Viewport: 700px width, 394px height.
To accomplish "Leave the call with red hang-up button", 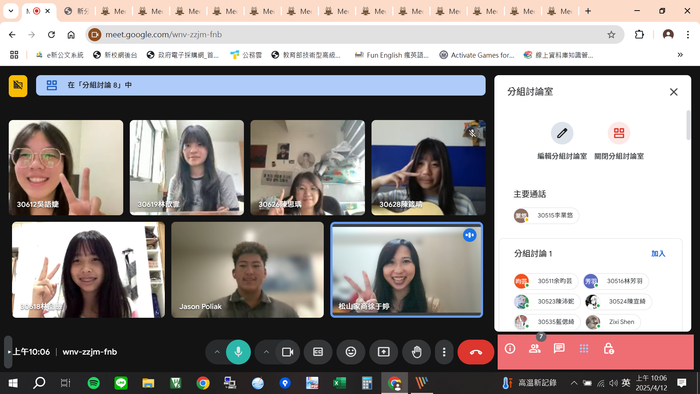I will 476,352.
